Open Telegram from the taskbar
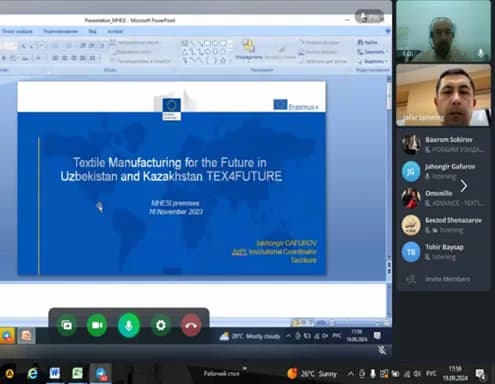 point(101,373)
